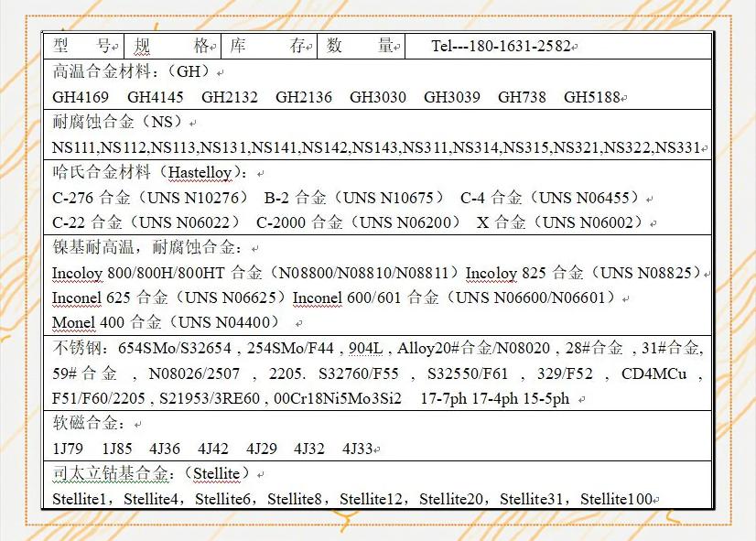Click the grade GH738
Viewport: 756px width, 541px height.
click(523, 97)
